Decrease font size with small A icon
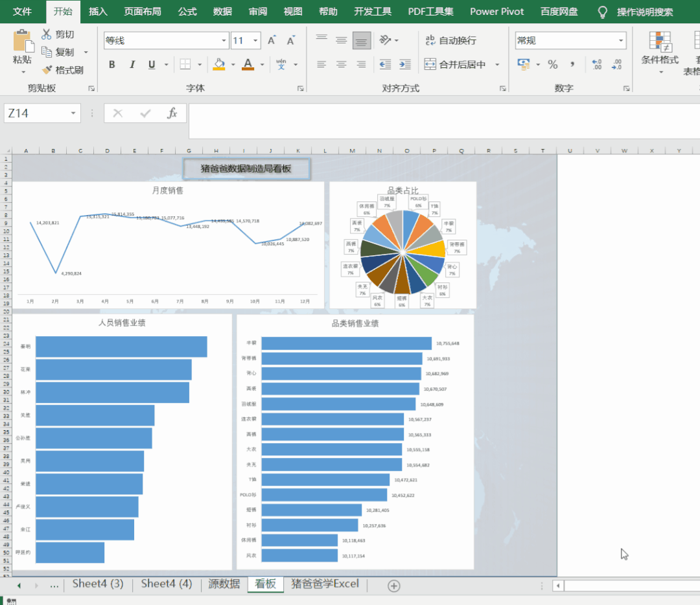700x605 pixels. 290,41
